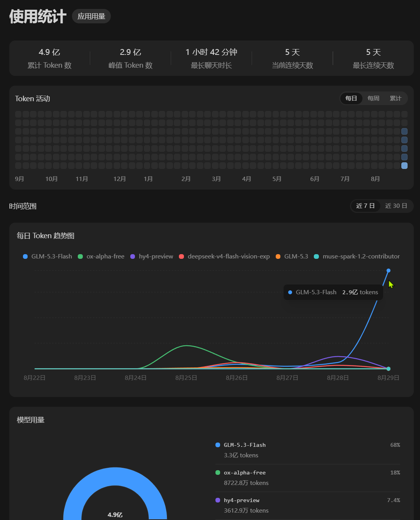
Task: Toggle muse-spark-1.2-contributor teal legend dot
Action: coord(317,256)
